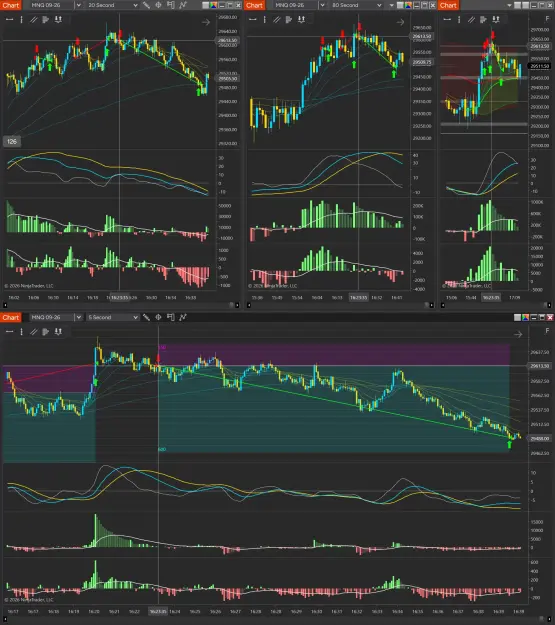The width and height of the screenshot is (555, 625).
Task: Click right scroll arrow under 20 Second chart
Action: [x=237, y=305]
